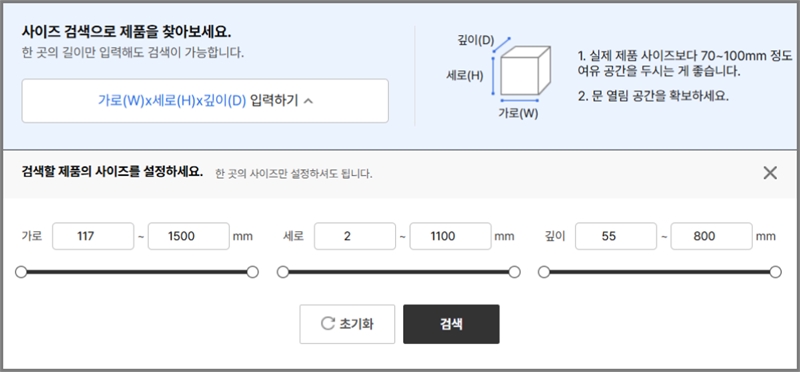Click the 가로 minimum field showing 117

coord(93,236)
